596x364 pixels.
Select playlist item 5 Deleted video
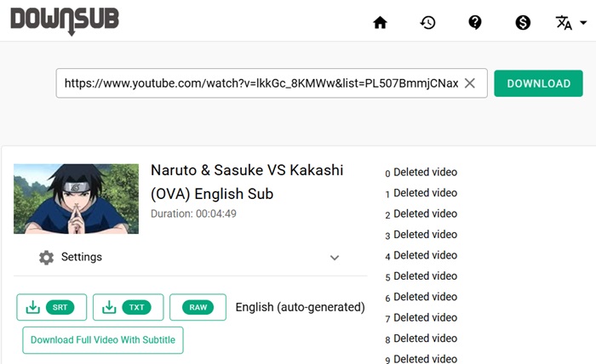421,276
